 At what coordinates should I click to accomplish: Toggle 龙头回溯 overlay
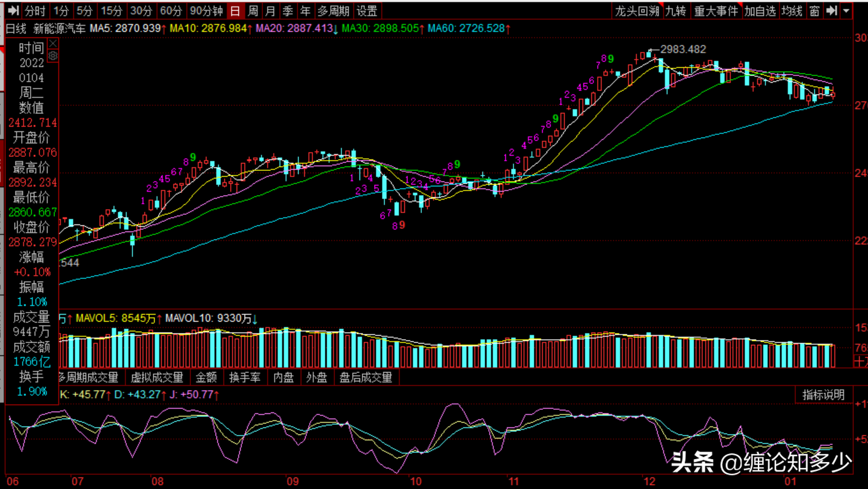637,11
